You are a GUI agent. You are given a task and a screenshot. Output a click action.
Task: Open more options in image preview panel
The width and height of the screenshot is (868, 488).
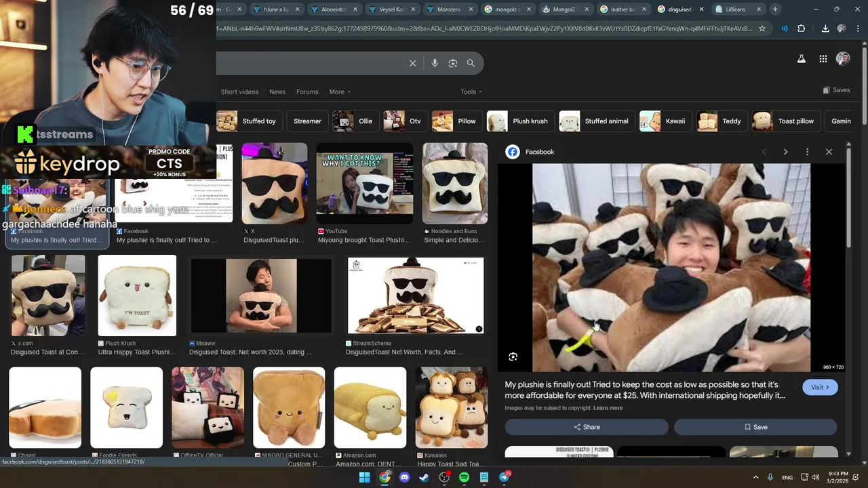coord(807,152)
